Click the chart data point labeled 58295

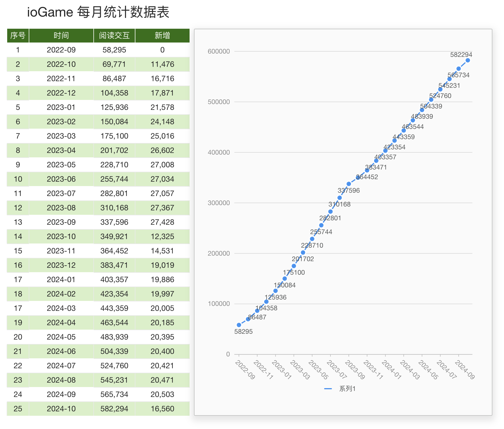point(239,325)
